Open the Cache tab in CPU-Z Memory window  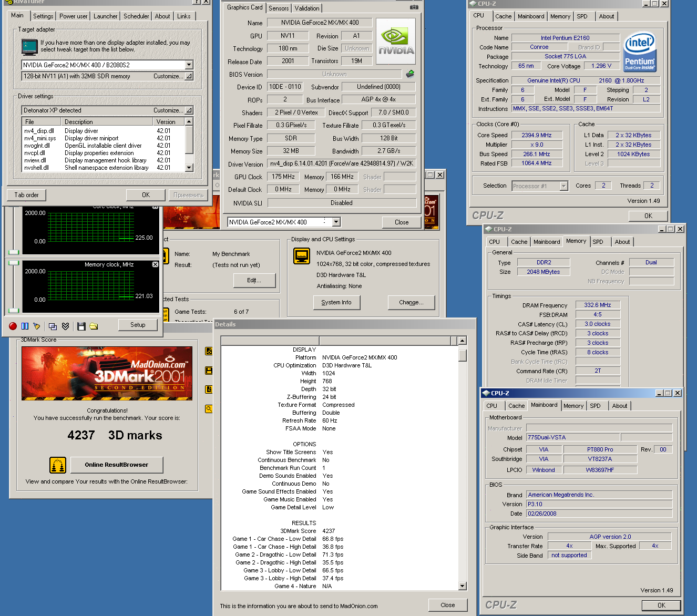[519, 242]
